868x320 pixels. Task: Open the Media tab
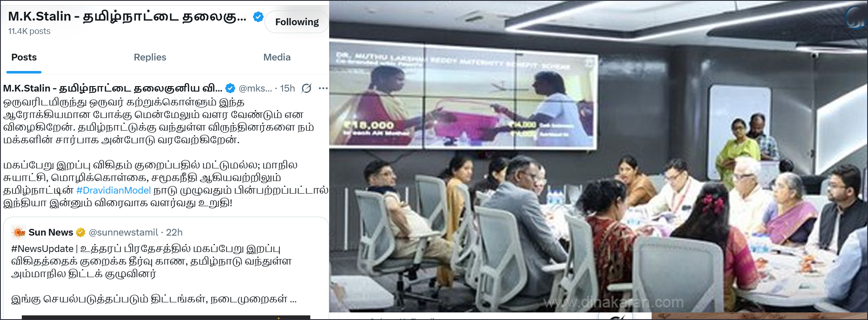(x=277, y=57)
